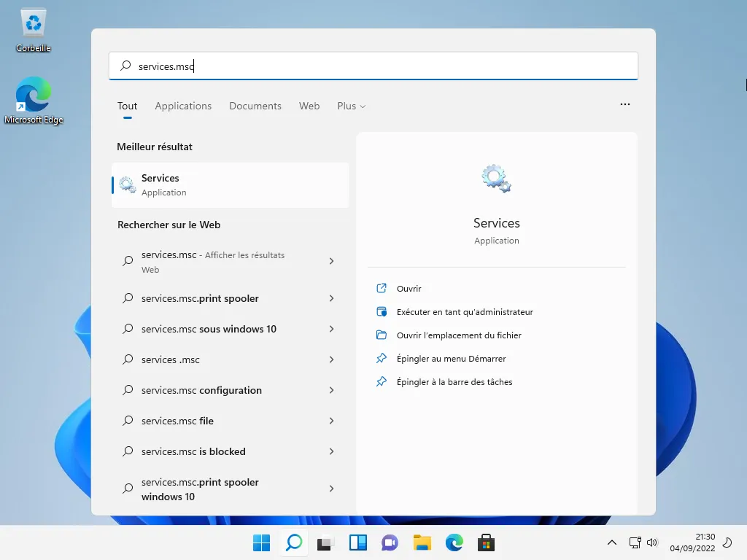Switch to the Documents search tab

[255, 106]
